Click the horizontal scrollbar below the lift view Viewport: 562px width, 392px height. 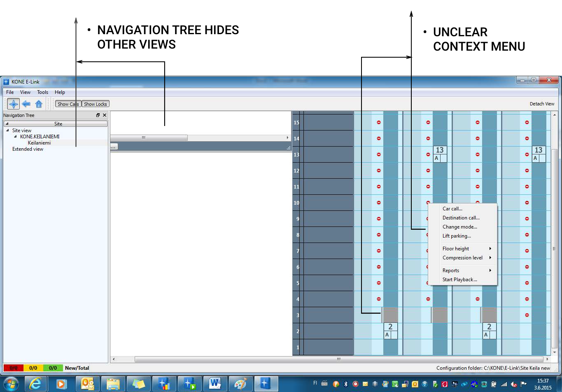[338, 359]
